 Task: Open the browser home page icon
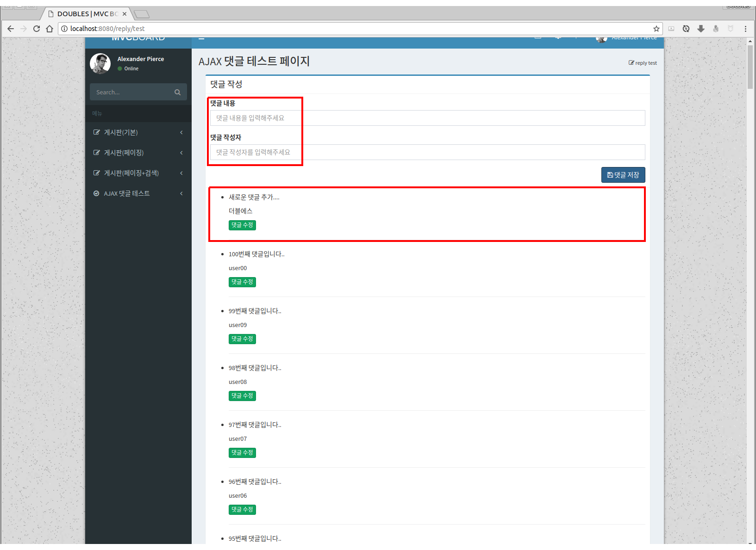50,29
